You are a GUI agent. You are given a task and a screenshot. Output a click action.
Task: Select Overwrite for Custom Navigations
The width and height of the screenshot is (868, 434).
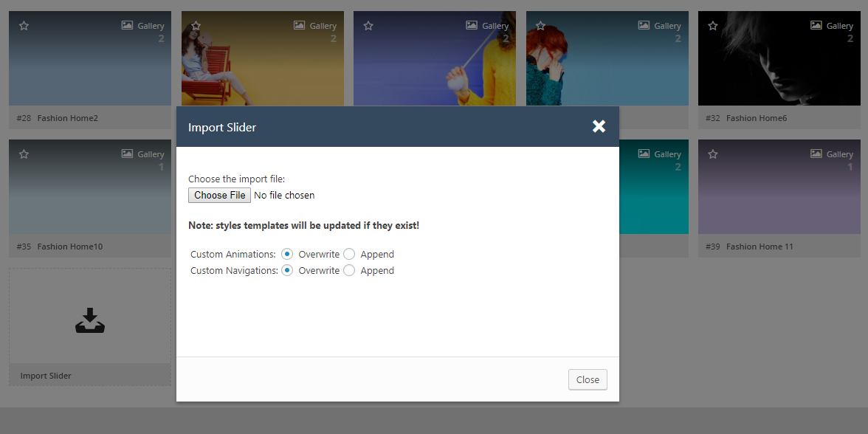(287, 271)
